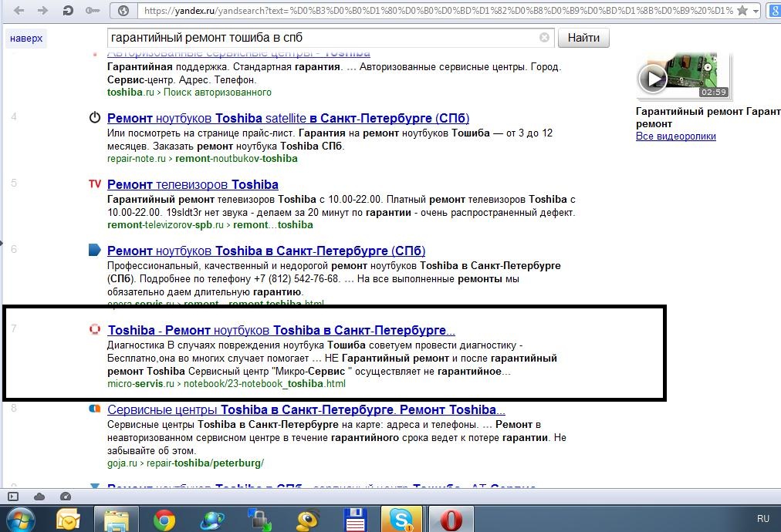Viewport: 781px width, 532px height.
Task: Open Skype from the taskbar
Action: point(401,520)
